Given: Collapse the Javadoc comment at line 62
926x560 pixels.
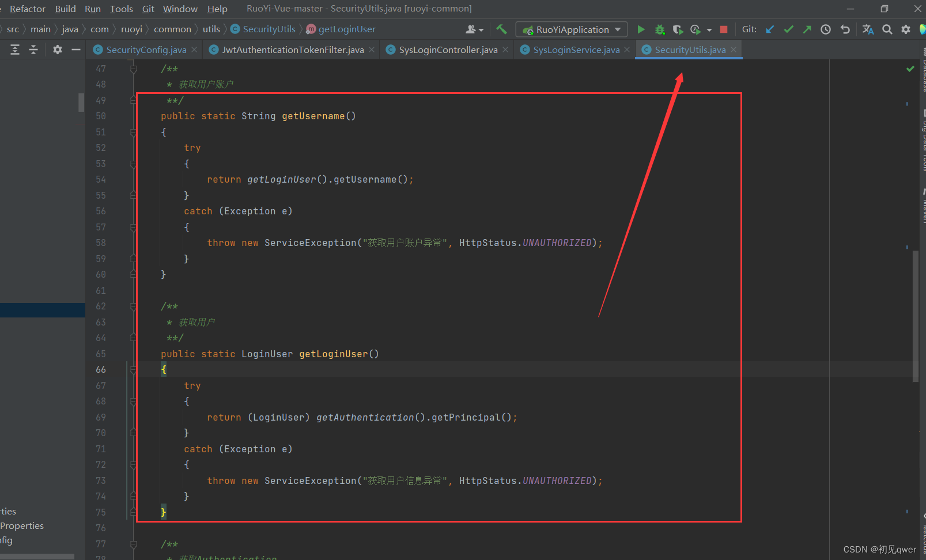Looking at the screenshot, I should [134, 307].
